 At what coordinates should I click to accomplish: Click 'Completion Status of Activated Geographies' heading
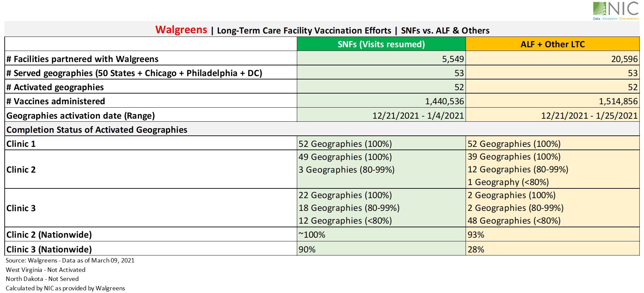pos(97,130)
